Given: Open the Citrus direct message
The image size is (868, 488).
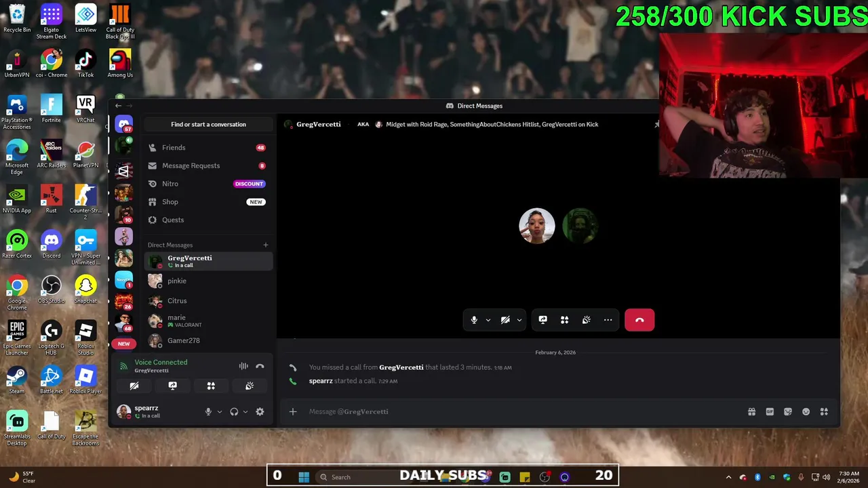Looking at the screenshot, I should point(208,300).
